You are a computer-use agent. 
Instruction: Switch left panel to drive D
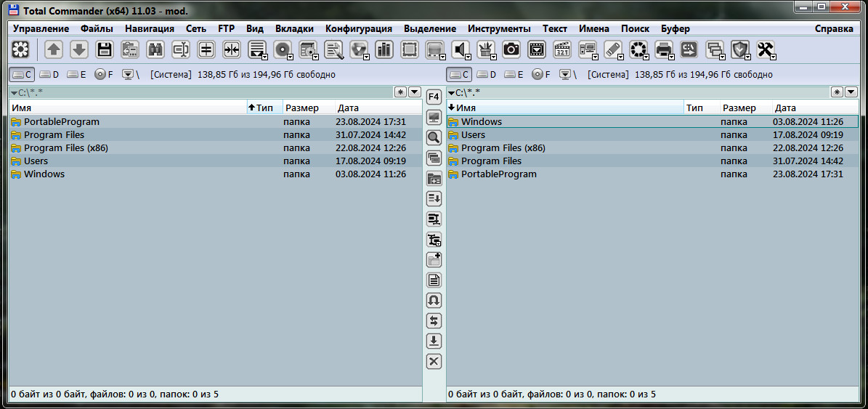click(x=49, y=74)
